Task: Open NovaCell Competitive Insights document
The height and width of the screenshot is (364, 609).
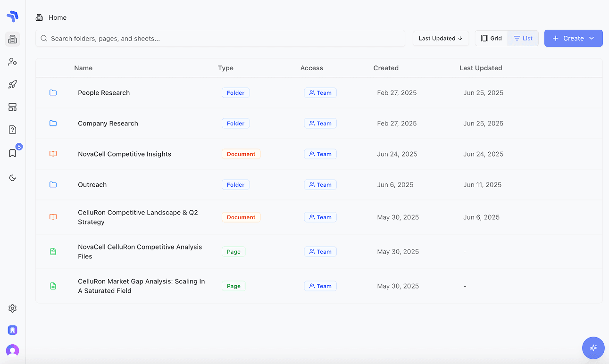Action: [125, 154]
